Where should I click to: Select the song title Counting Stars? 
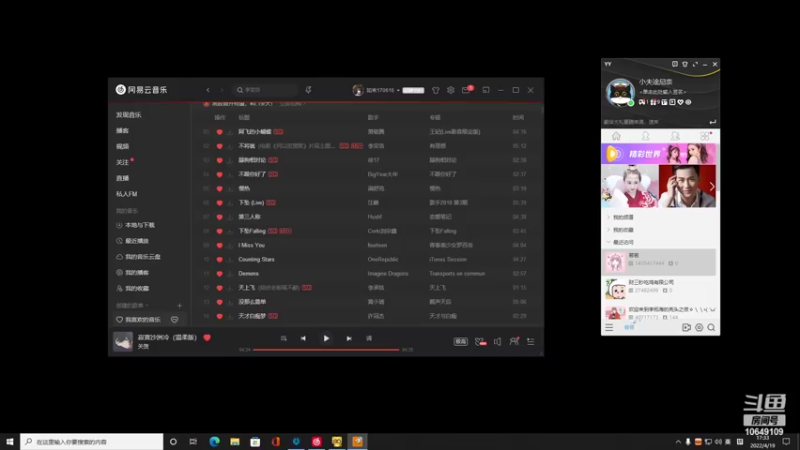tap(256, 259)
